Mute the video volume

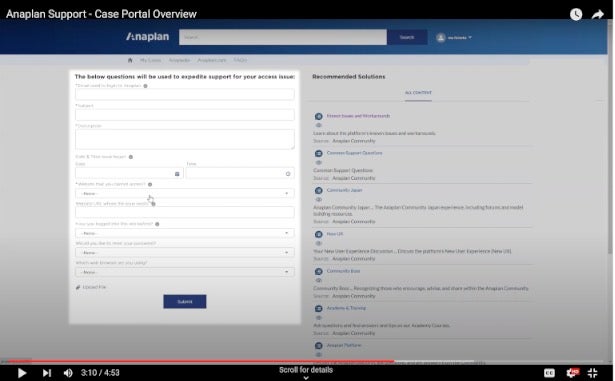click(x=68, y=373)
